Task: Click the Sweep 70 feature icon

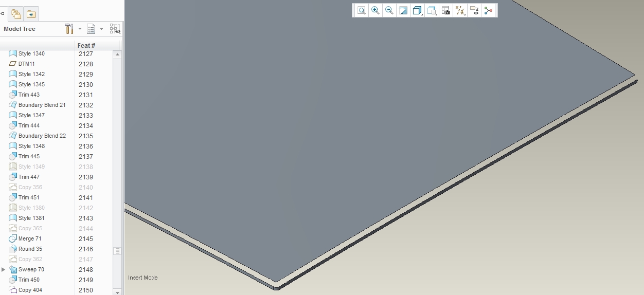Action: (x=13, y=269)
